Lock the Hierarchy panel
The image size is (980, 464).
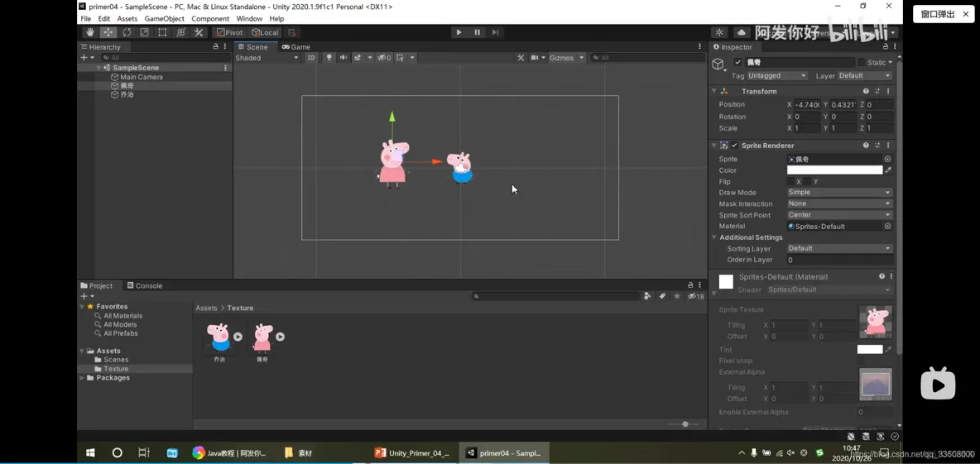216,47
